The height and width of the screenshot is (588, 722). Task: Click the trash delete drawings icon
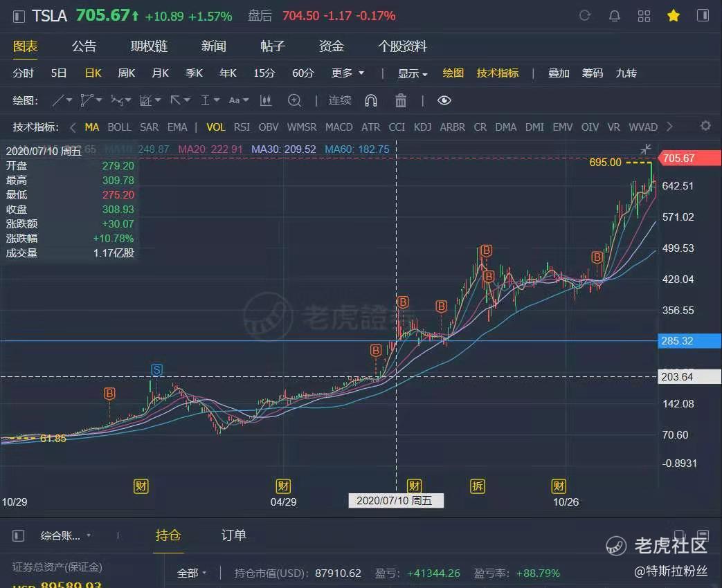[401, 100]
